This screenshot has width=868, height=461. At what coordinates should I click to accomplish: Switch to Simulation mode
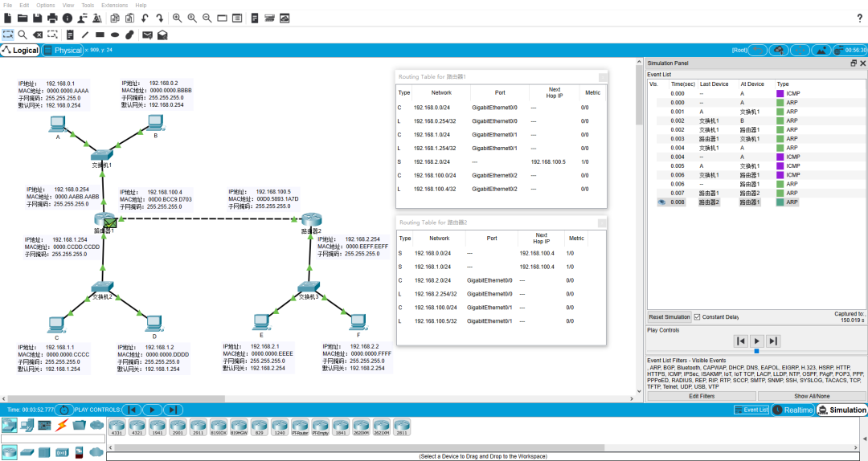(x=841, y=410)
